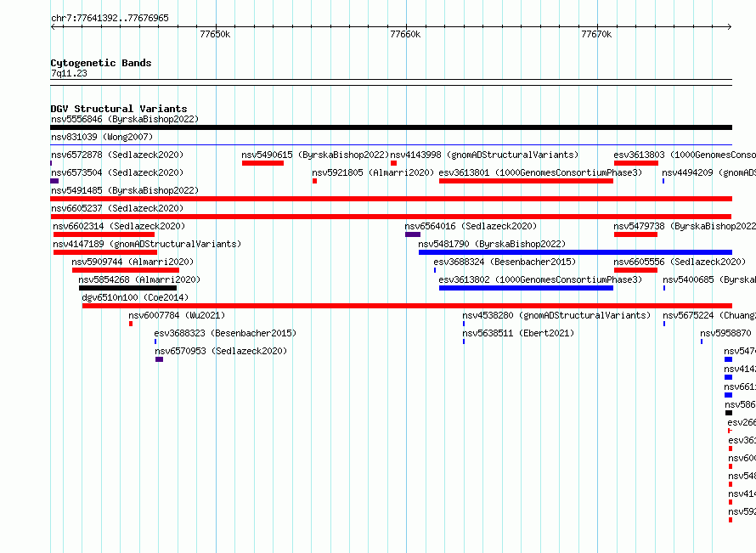The width and height of the screenshot is (756, 553).
Task: Click the blue nsv5481790 variant bar
Action: coord(575,252)
